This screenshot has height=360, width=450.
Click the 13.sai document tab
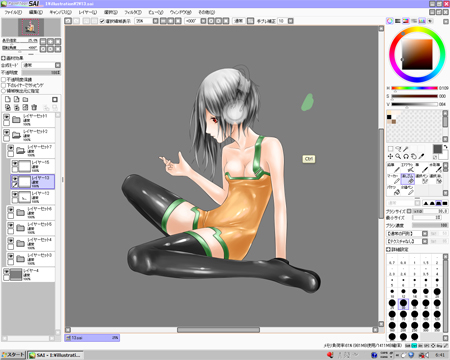pyautogui.click(x=92, y=338)
